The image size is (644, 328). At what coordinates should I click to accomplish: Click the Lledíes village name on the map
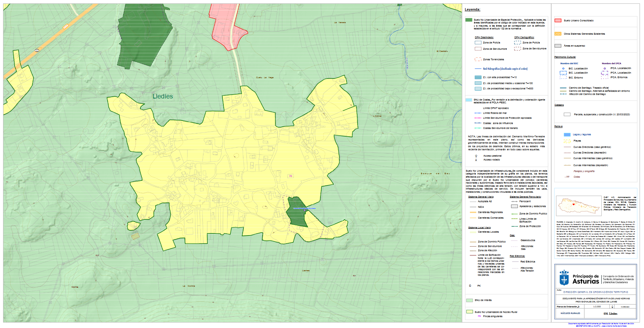point(162,96)
